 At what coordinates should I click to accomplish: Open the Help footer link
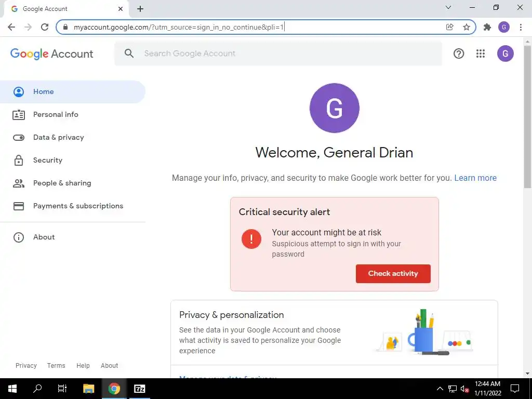pyautogui.click(x=83, y=365)
